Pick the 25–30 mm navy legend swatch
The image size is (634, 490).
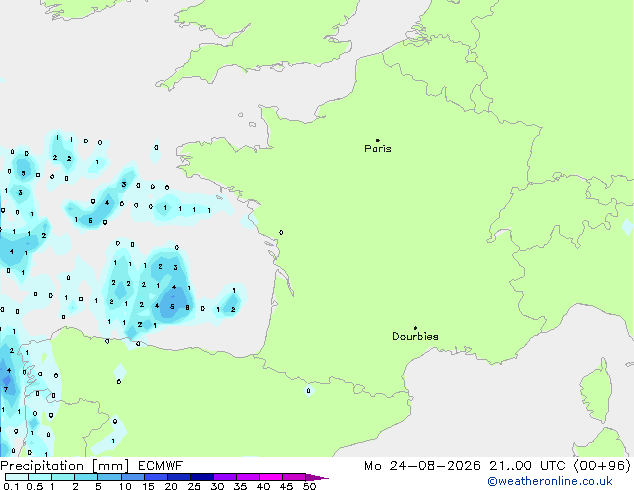[x=202, y=477]
